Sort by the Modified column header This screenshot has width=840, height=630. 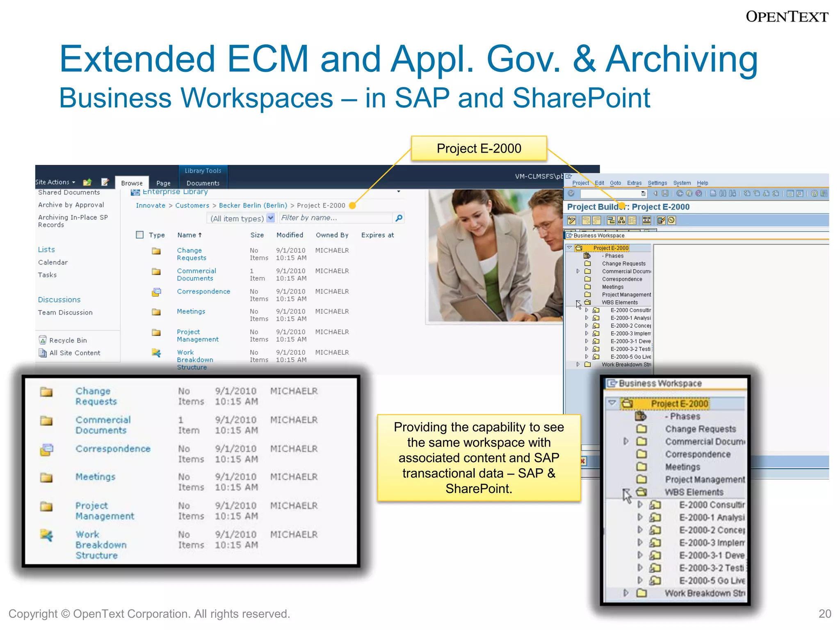(x=290, y=235)
